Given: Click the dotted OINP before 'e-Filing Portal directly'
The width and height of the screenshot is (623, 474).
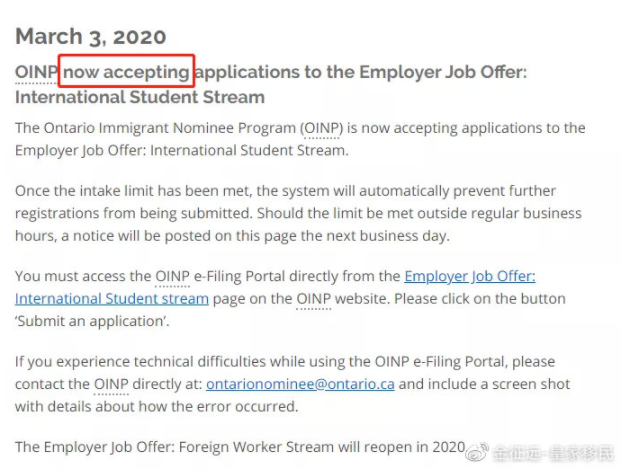Looking at the screenshot, I should (172, 276).
